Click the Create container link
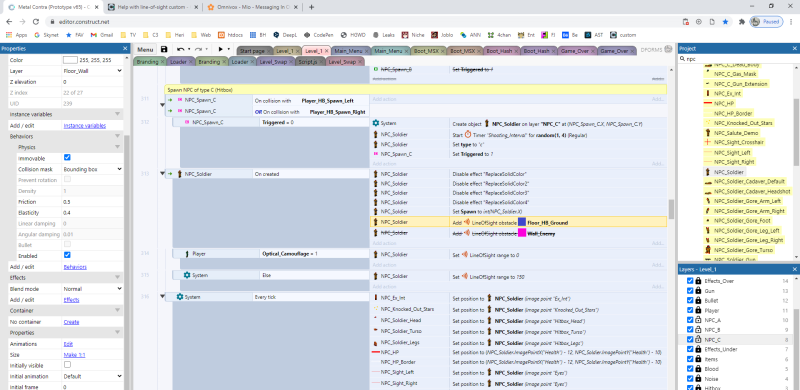 (71, 322)
